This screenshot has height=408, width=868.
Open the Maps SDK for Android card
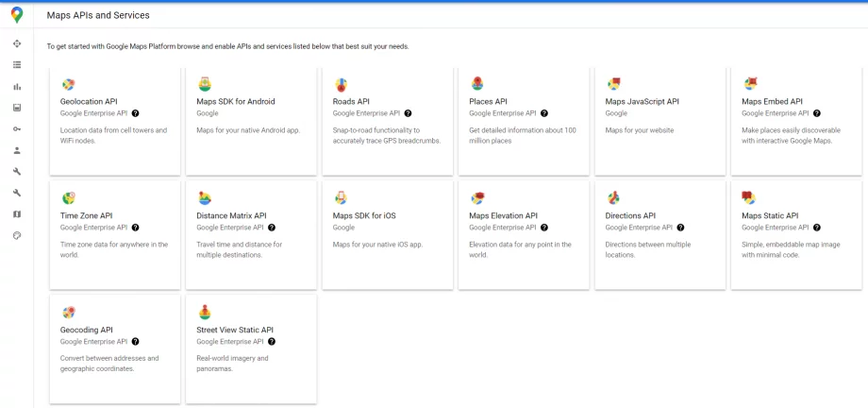click(x=251, y=122)
